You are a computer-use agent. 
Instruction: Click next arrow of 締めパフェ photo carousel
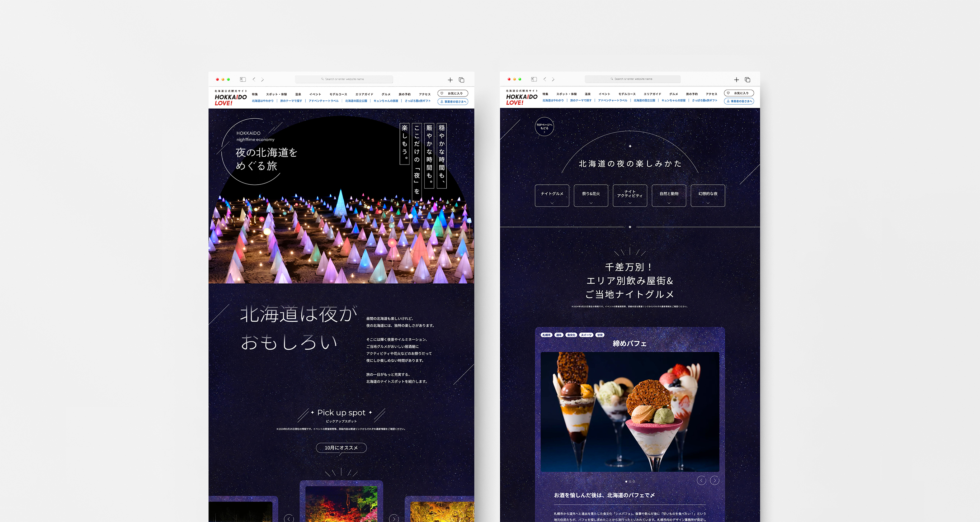click(715, 480)
